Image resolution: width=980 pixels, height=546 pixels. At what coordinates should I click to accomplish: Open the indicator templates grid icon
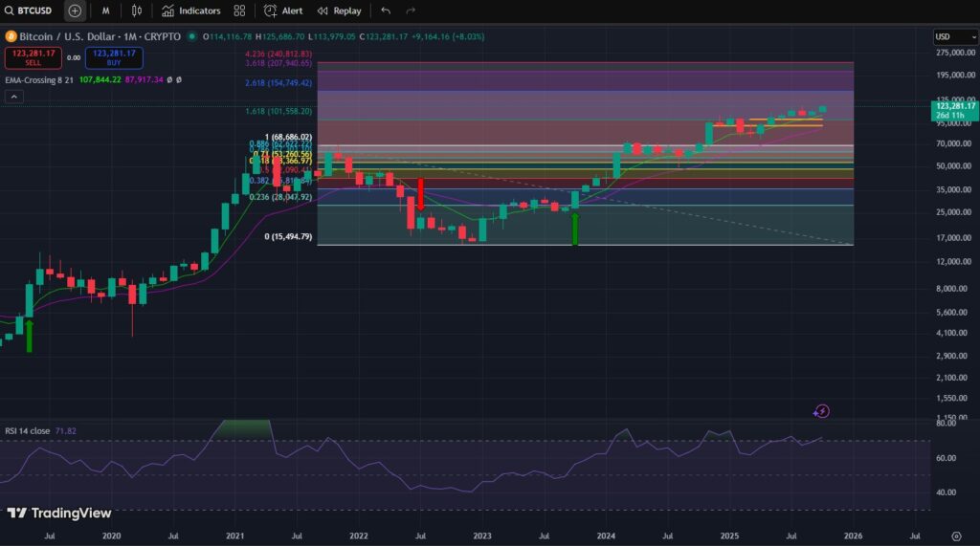[239, 11]
